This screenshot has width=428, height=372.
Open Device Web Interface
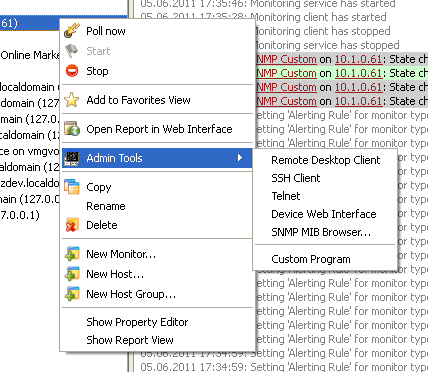point(325,214)
